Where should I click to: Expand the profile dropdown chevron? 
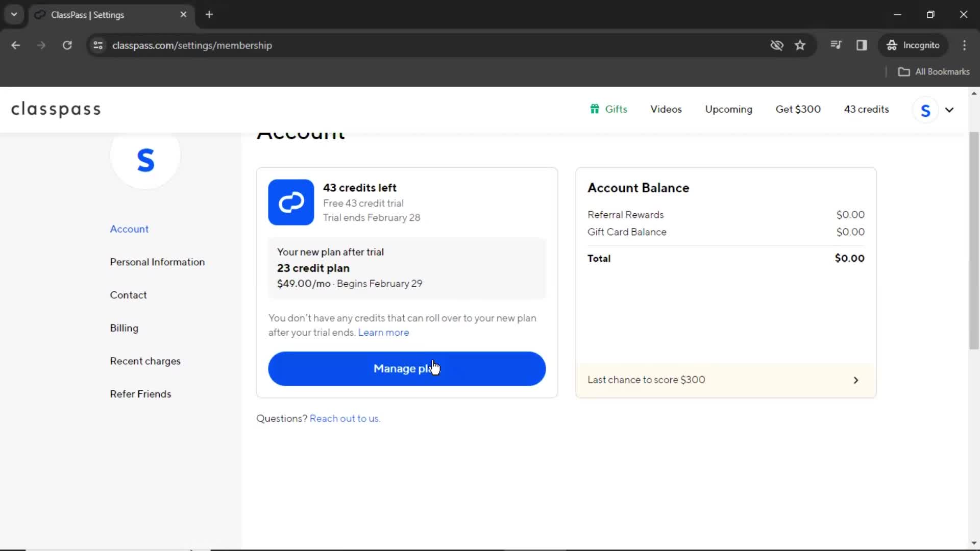tap(949, 110)
